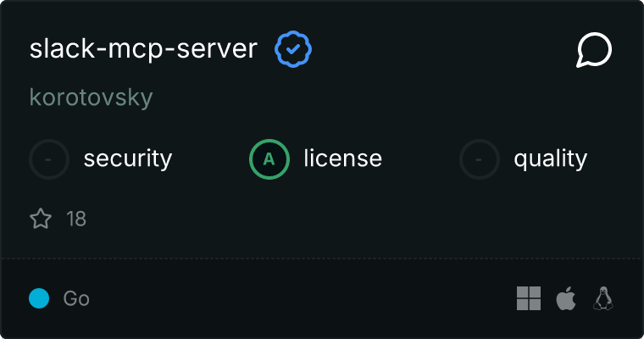This screenshot has width=644, height=339.
Task: Click the blue Go language dot
Action: (x=39, y=298)
